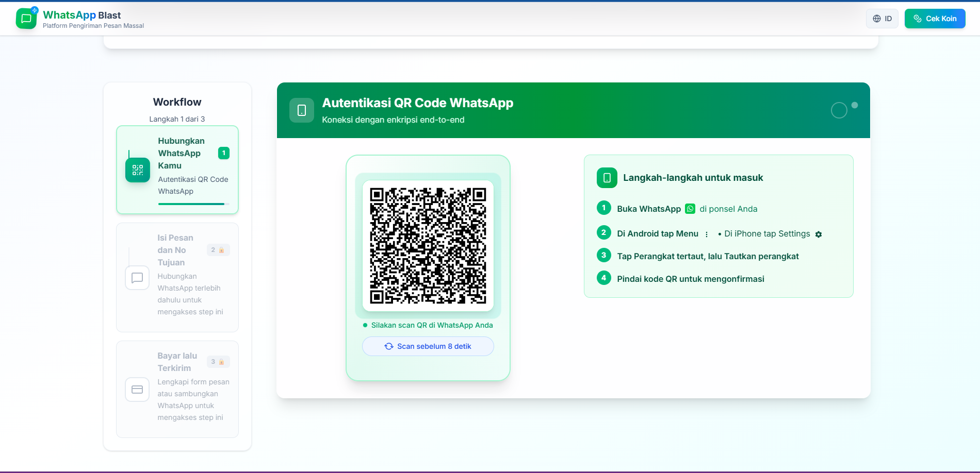Click the Di iPhone tap Settings text
This screenshot has height=473, width=980.
point(767,234)
